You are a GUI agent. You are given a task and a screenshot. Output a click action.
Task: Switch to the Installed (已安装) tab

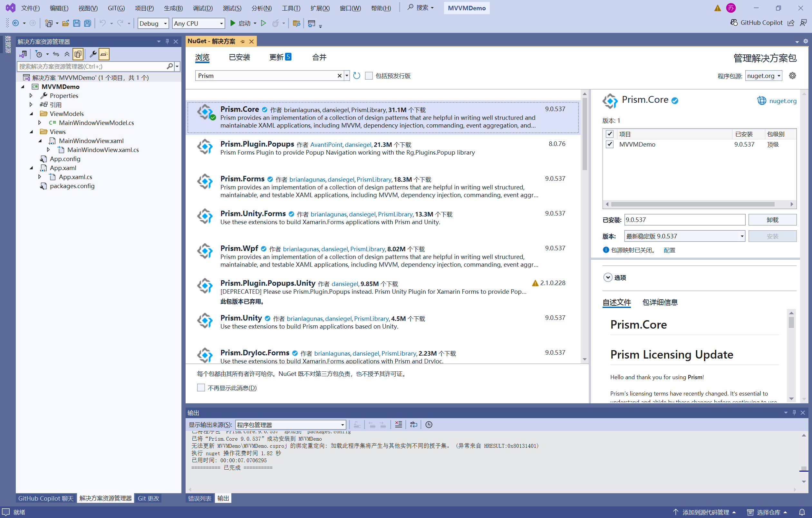[x=239, y=57]
